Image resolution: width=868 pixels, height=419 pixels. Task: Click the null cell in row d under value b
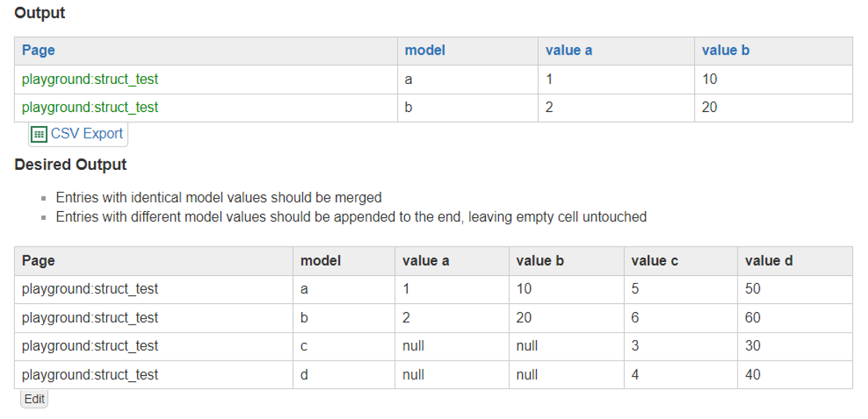[567, 375]
